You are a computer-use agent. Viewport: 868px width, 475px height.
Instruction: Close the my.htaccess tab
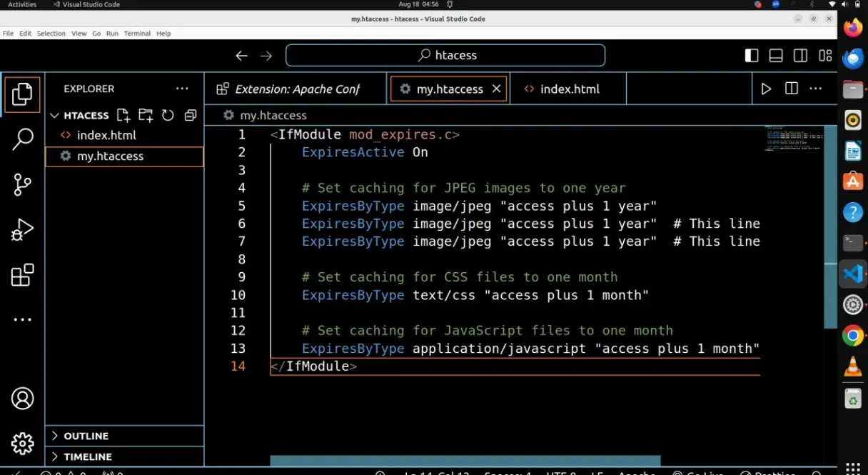click(497, 89)
